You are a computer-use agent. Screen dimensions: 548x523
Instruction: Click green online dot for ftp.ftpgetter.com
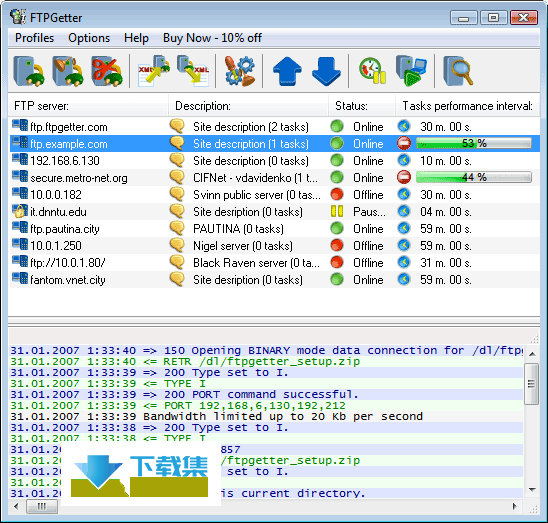pyautogui.click(x=337, y=126)
